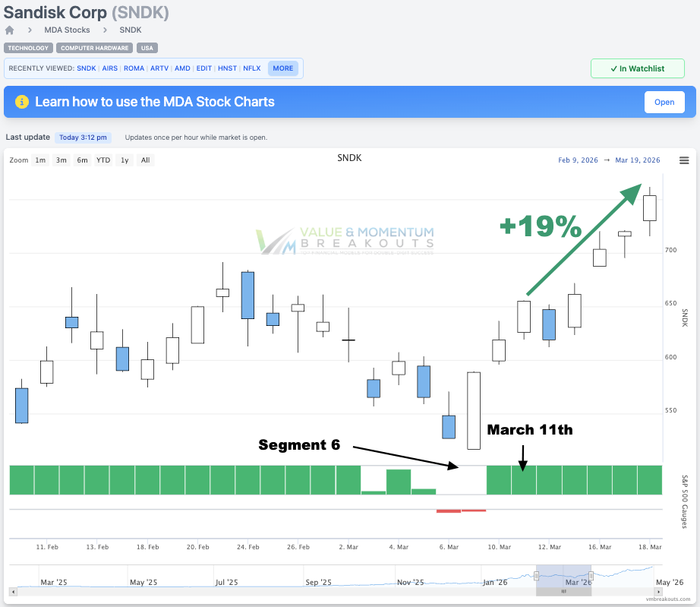Set chart zoom to 1m
This screenshot has width=700, height=607.
pos(41,160)
